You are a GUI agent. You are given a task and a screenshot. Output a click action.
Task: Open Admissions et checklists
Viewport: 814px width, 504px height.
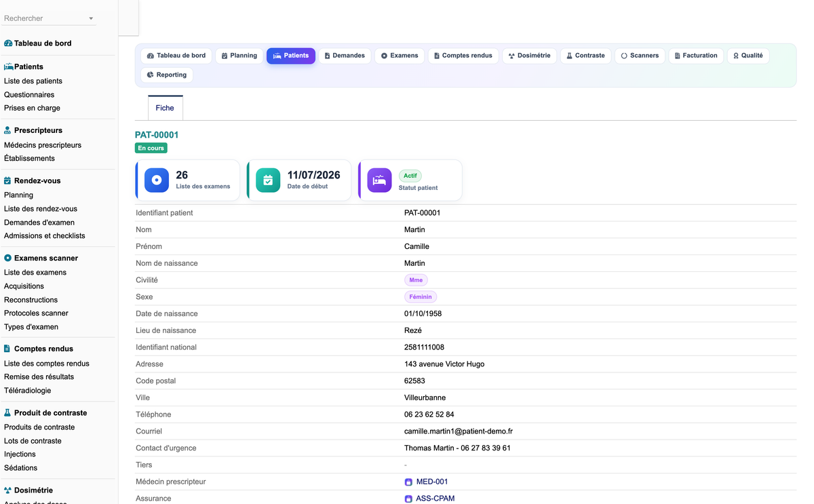tap(45, 236)
